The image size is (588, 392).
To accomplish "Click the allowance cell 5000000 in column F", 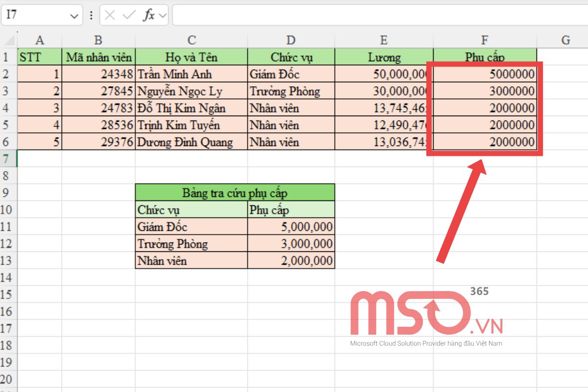I will pos(485,74).
